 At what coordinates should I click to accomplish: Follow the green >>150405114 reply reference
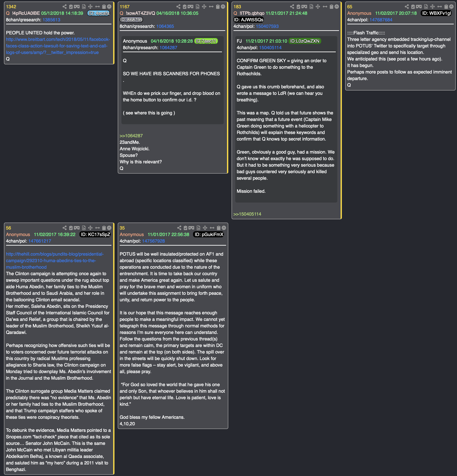(247, 214)
